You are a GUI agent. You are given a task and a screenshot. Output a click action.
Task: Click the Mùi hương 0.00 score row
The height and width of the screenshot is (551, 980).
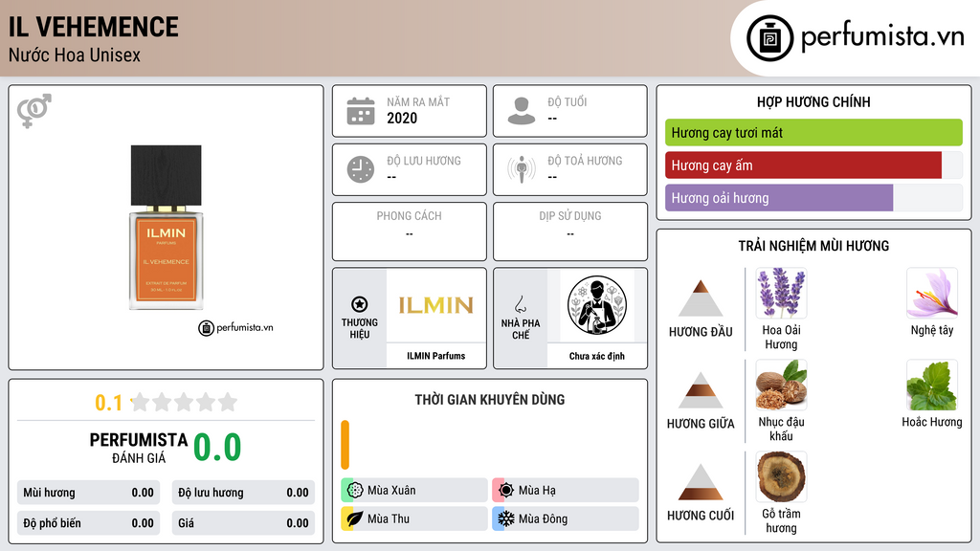click(89, 493)
